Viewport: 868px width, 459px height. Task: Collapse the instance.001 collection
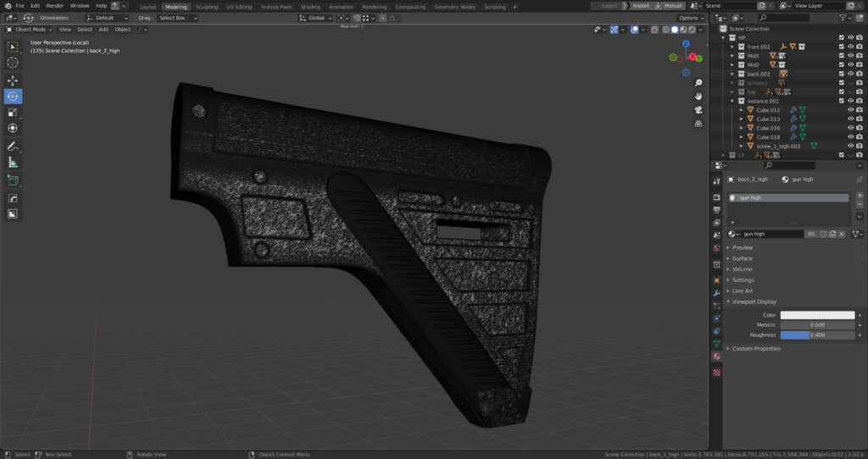pos(732,102)
